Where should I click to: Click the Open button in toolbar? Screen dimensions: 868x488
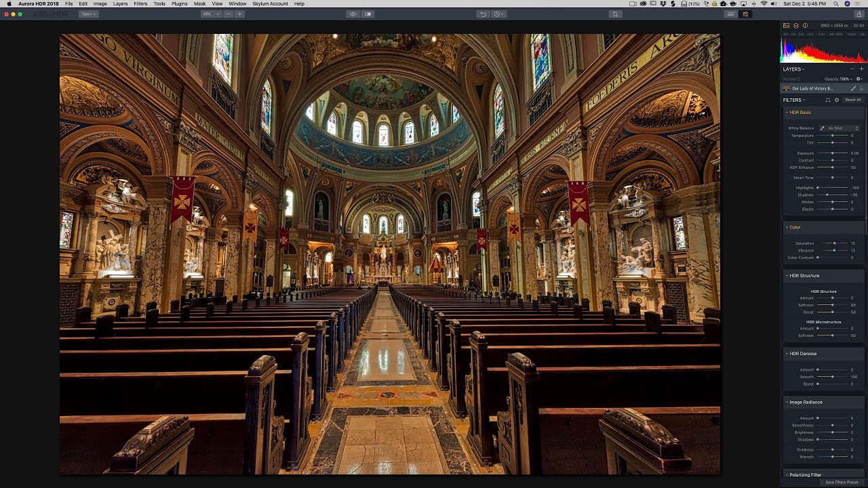tap(89, 14)
